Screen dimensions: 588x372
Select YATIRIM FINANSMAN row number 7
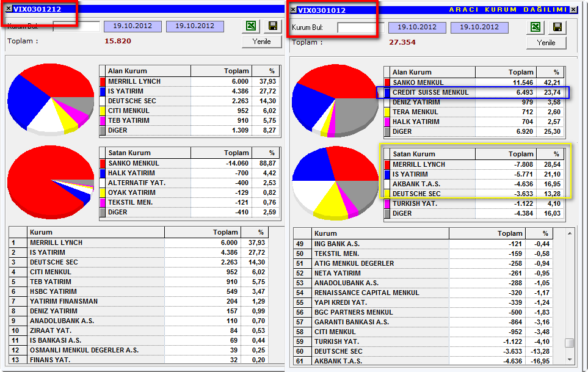139,301
